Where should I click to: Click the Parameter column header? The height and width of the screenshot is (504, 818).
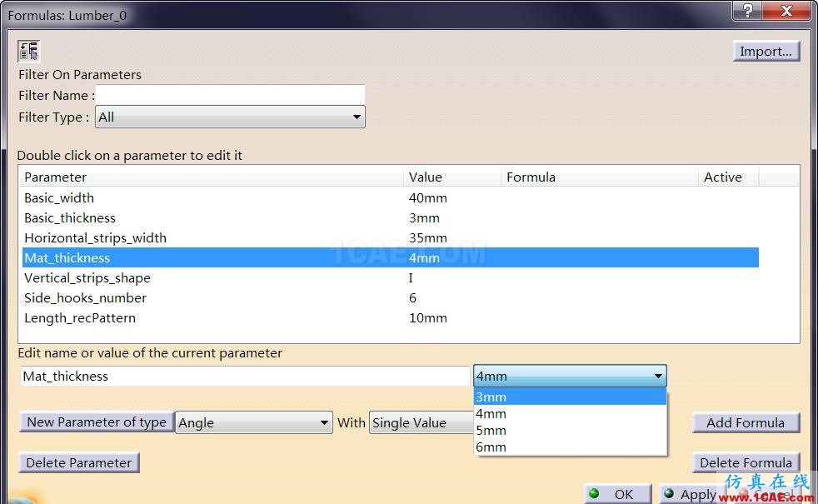(212, 177)
